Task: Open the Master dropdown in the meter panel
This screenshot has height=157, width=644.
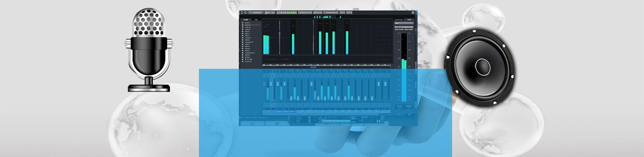Action: (404, 23)
